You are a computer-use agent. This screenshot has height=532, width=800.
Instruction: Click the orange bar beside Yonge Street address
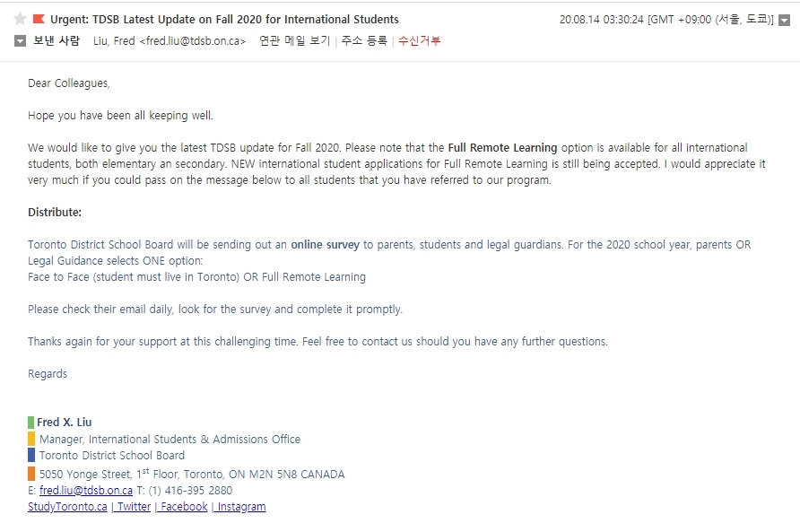click(31, 474)
